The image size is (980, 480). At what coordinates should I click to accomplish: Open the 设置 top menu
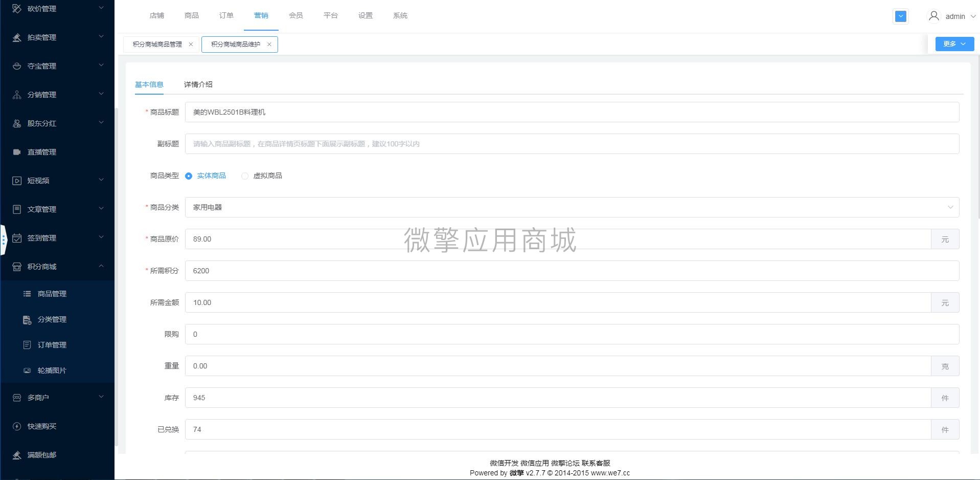click(366, 16)
